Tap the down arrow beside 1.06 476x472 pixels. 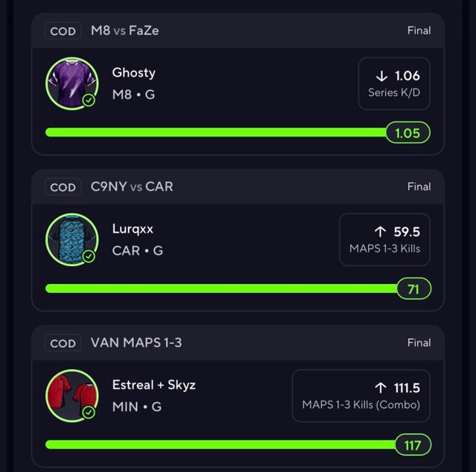click(382, 75)
